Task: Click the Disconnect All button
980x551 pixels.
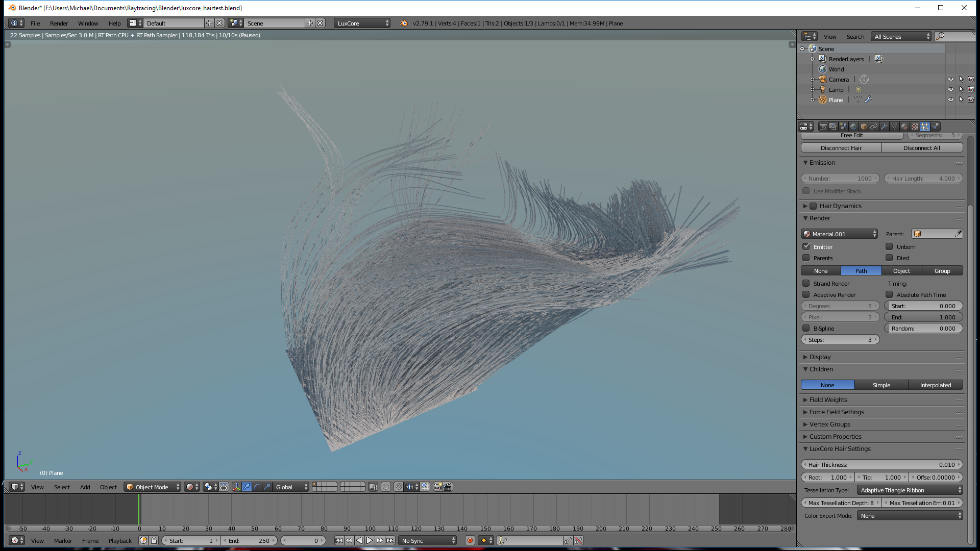Action: pos(922,147)
